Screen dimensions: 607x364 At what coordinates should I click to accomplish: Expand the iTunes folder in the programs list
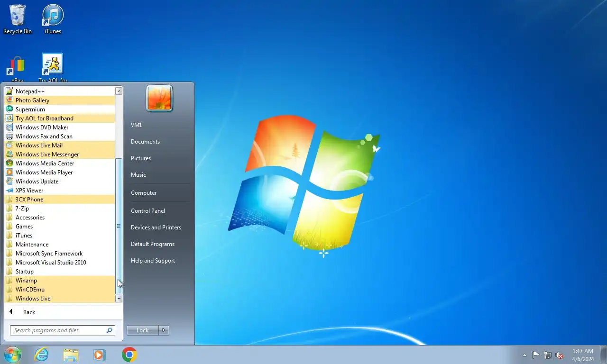tap(60, 235)
